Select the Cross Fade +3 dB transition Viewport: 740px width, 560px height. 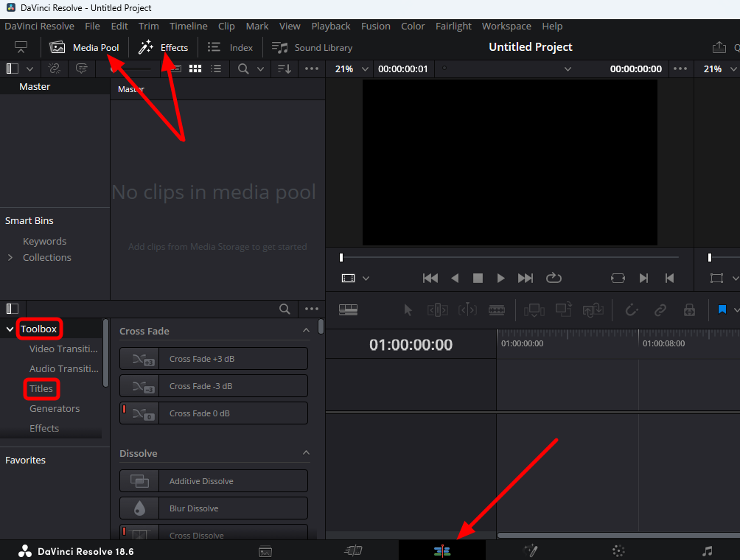click(x=214, y=359)
